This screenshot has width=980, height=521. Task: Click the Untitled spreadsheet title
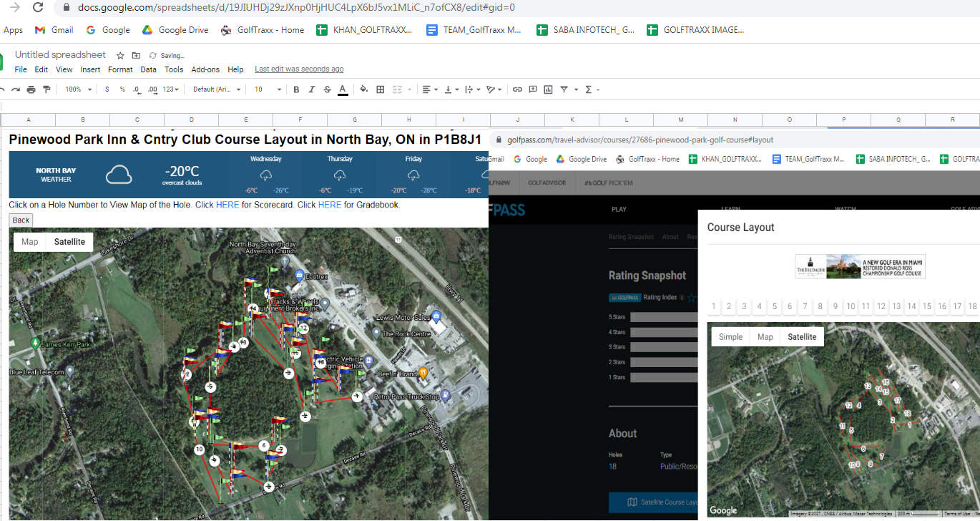click(x=60, y=55)
